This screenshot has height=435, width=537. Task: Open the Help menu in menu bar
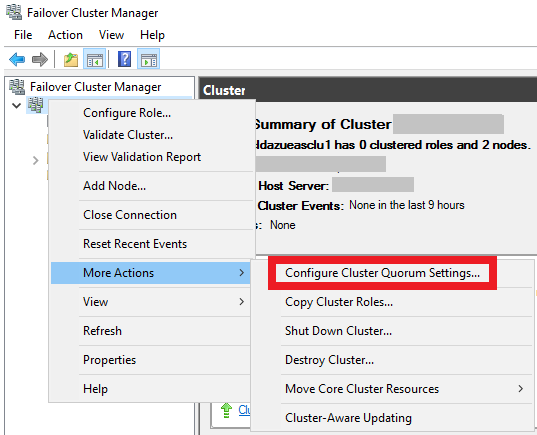[152, 35]
